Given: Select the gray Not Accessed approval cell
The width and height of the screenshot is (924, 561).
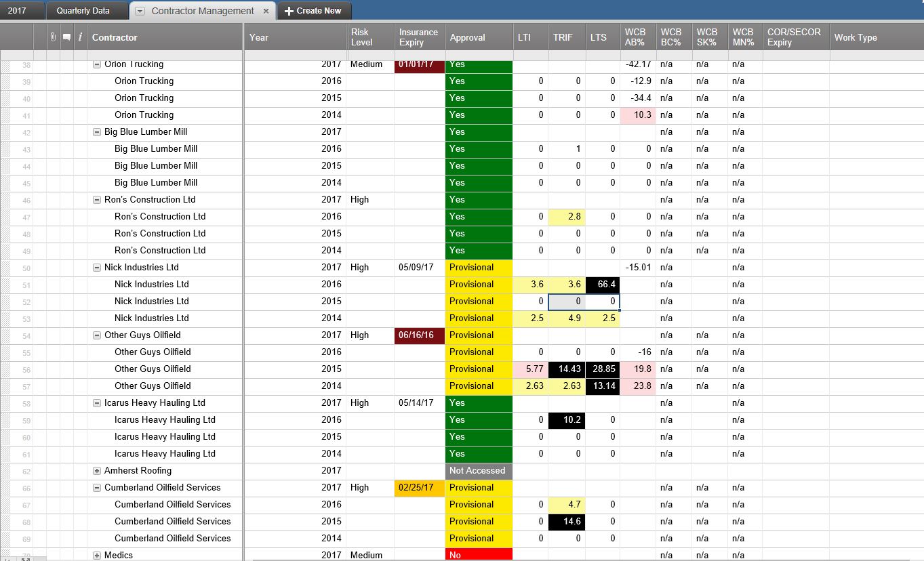Looking at the screenshot, I should click(479, 471).
